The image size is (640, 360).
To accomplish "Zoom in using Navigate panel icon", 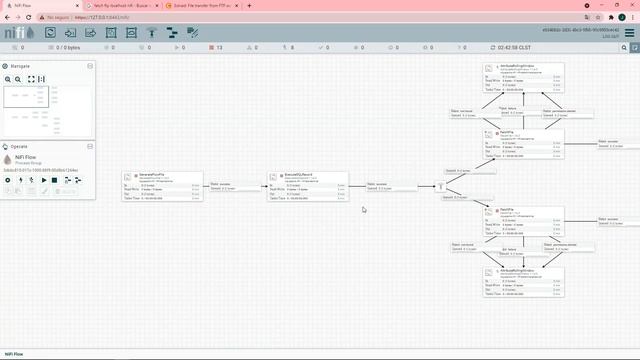I will [x=8, y=79].
